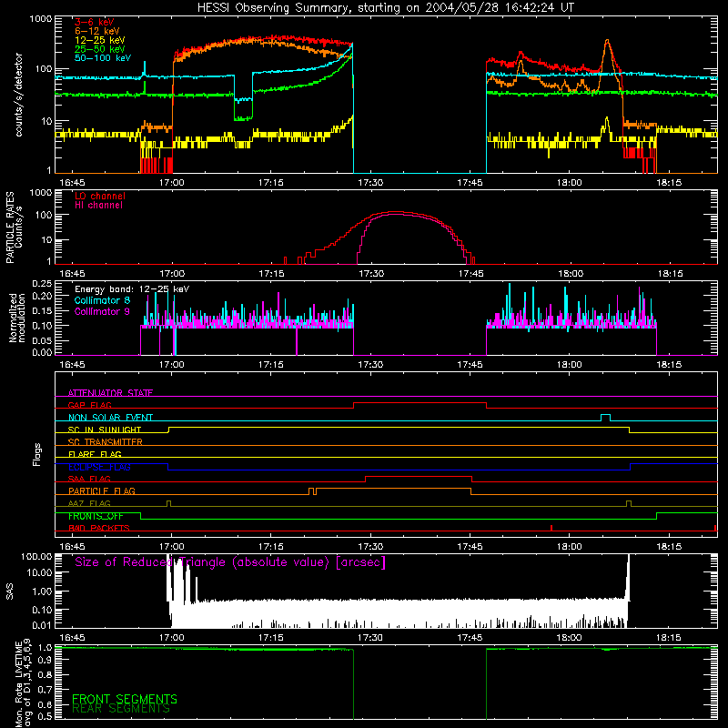Click the SC IN SUNLIGHT flag label
This screenshot has height=728, width=728.
point(105,430)
